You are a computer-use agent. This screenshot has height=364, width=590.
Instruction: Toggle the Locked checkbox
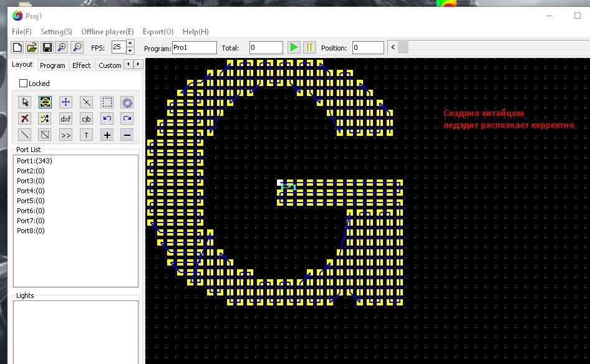tap(23, 83)
